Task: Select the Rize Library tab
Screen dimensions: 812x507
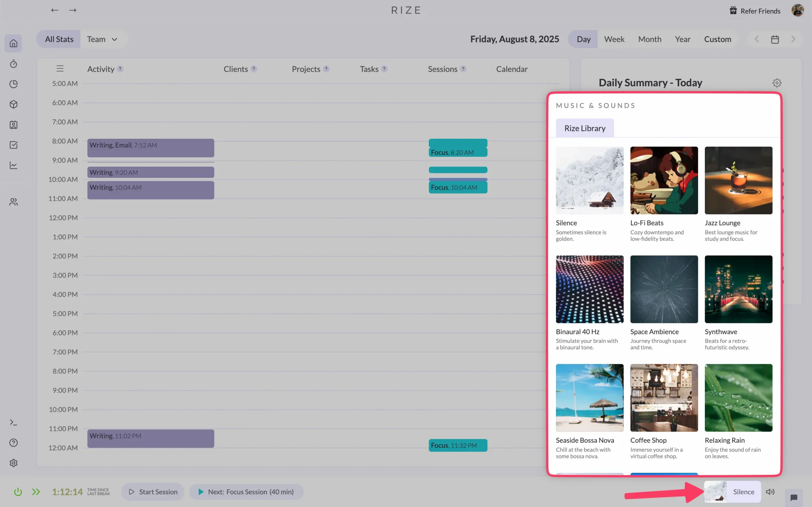Action: (x=585, y=128)
